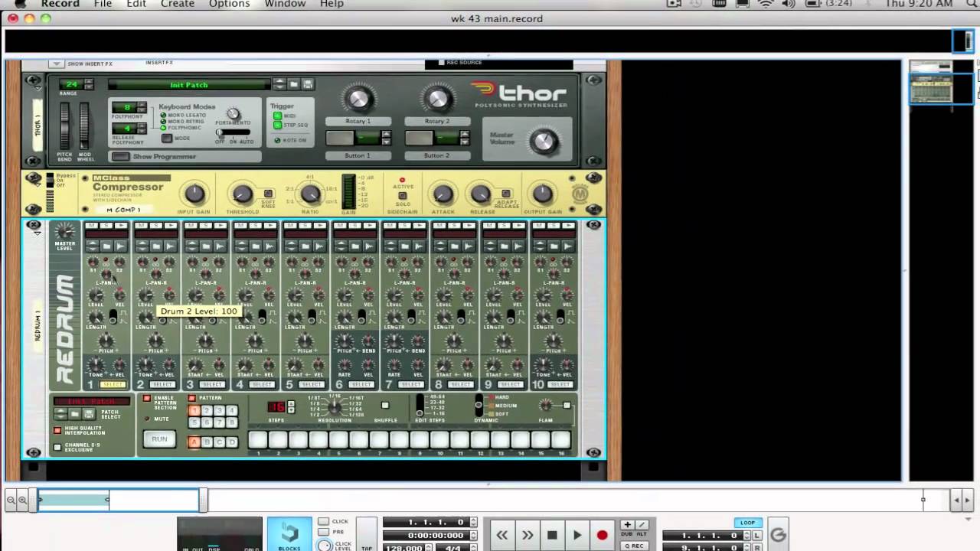The width and height of the screenshot is (980, 551).
Task: Toggle Thor's Step Seq trigger button
Action: point(277,125)
